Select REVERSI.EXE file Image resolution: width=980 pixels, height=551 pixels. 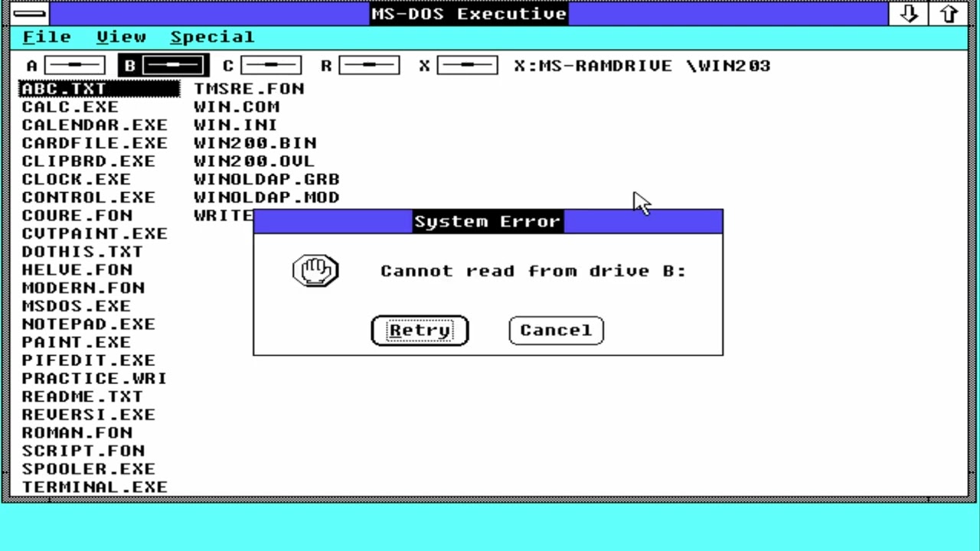pos(88,415)
